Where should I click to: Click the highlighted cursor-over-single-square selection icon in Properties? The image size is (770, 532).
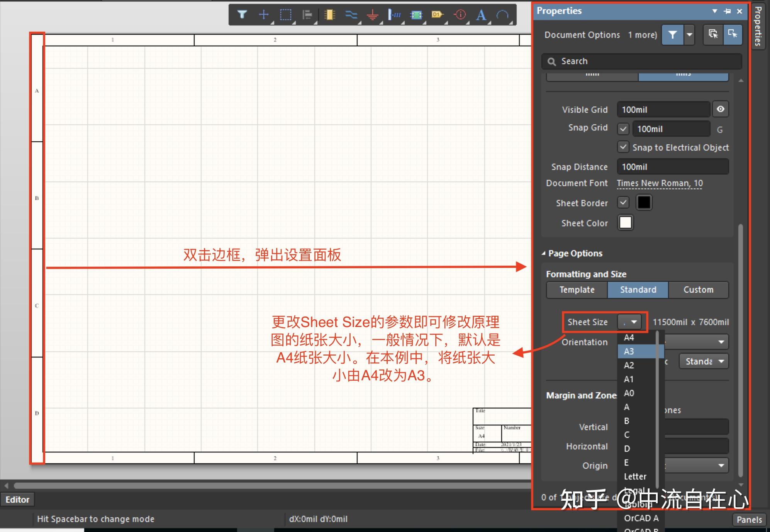(732, 34)
